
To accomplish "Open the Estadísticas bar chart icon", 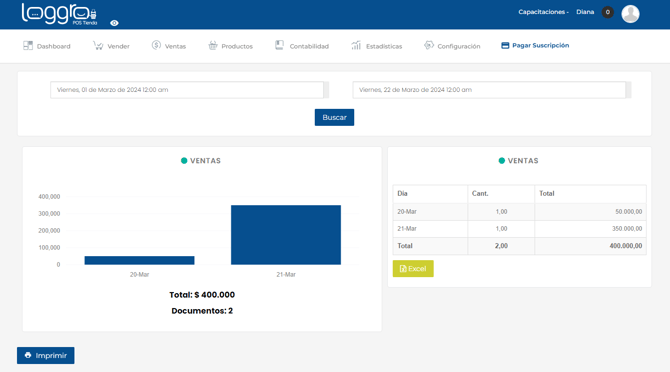I will click(356, 45).
